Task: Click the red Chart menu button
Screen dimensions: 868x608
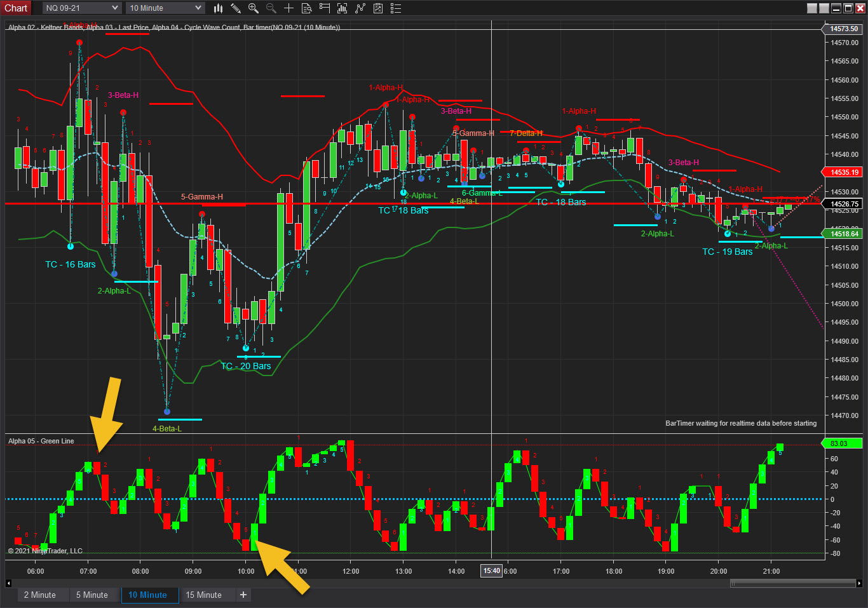Action: 16,8
